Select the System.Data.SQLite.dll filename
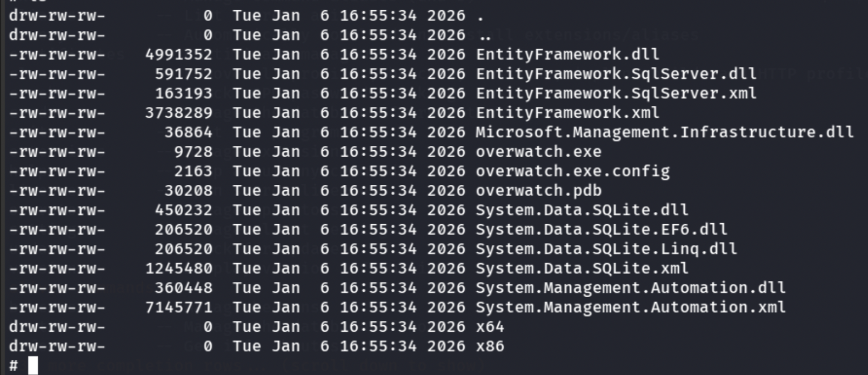This screenshot has height=375, width=868. point(582,210)
